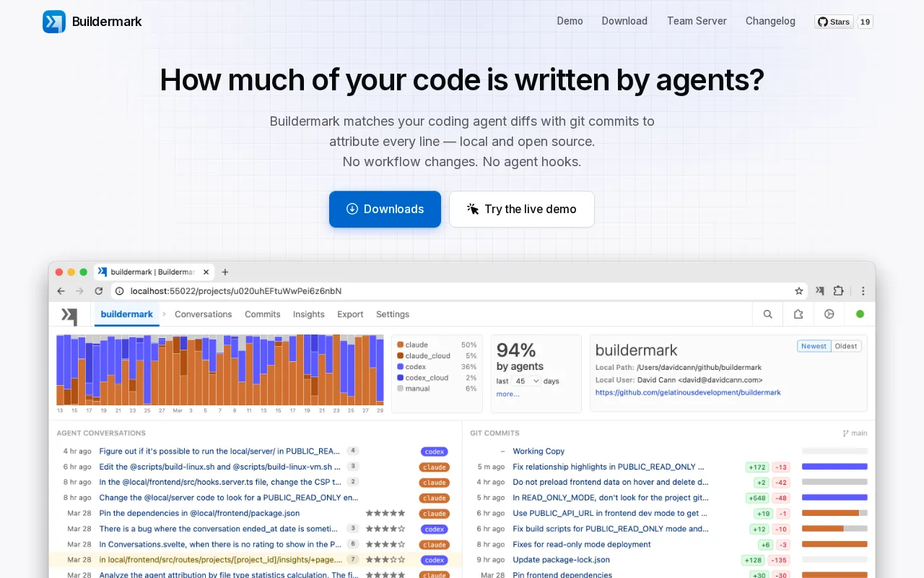The width and height of the screenshot is (924, 578).
Task: Open new tab with plus icon
Action: [x=225, y=272]
